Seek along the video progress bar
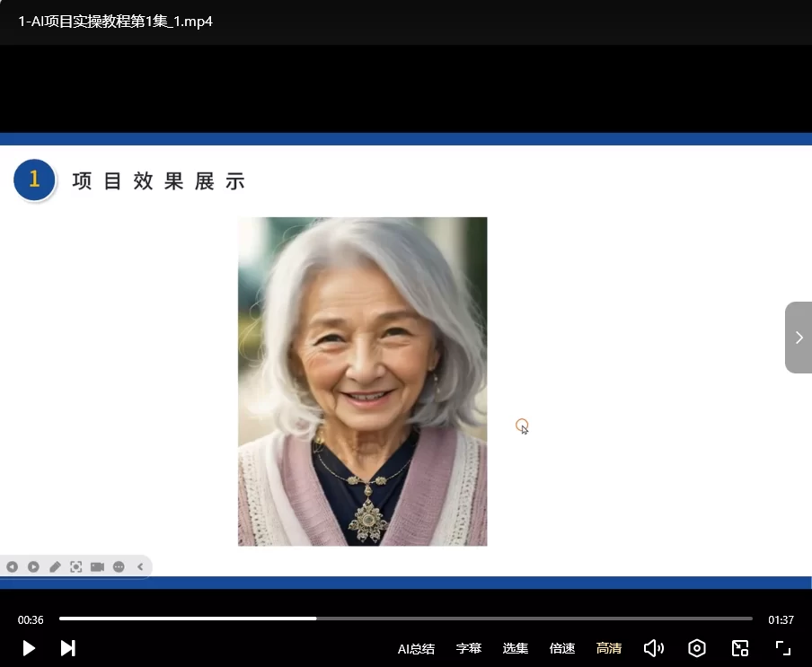 click(405, 619)
